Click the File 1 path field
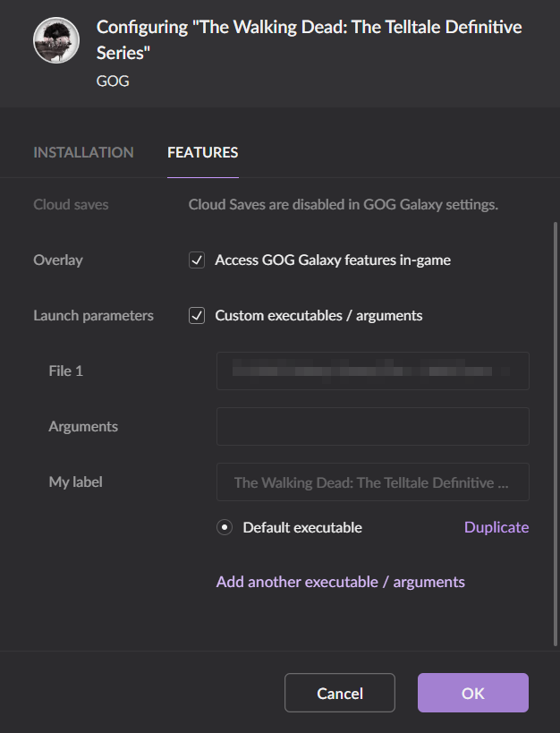The height and width of the screenshot is (733, 560). (x=372, y=371)
